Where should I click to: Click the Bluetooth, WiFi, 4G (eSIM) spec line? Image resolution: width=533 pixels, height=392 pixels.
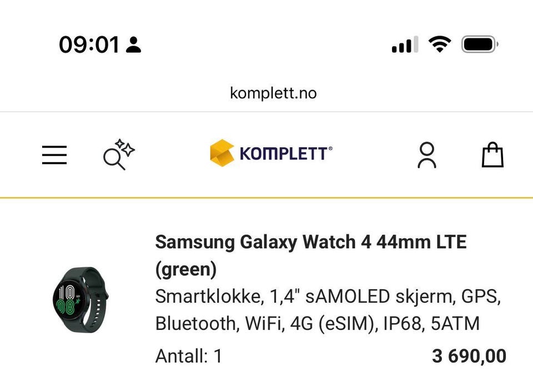[317, 323]
